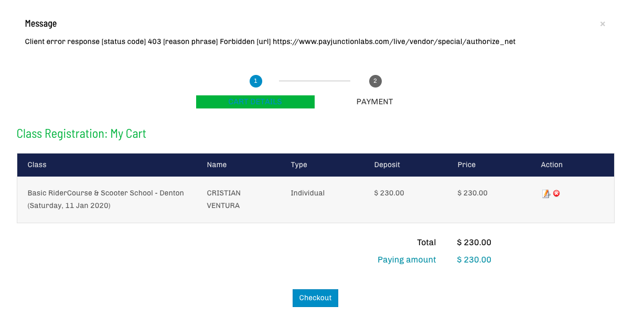Click the Price column header
This screenshot has width=644, height=317.
pos(466,165)
